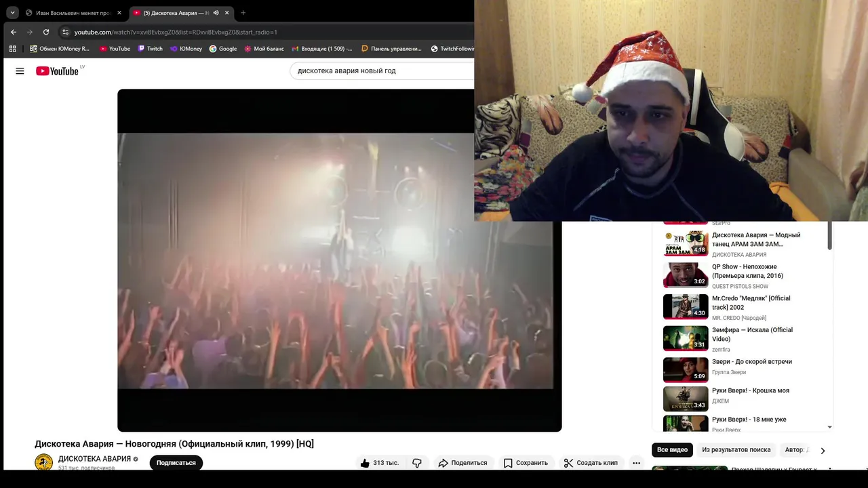Viewport: 868px width, 488px height.
Task: Open the ЮMoney bookmark
Action: 186,49
